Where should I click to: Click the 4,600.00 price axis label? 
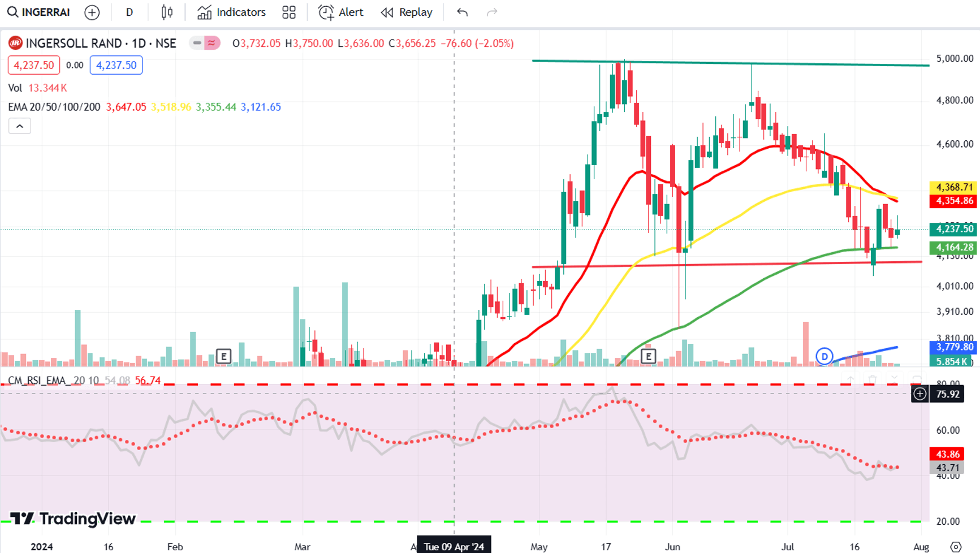click(955, 144)
